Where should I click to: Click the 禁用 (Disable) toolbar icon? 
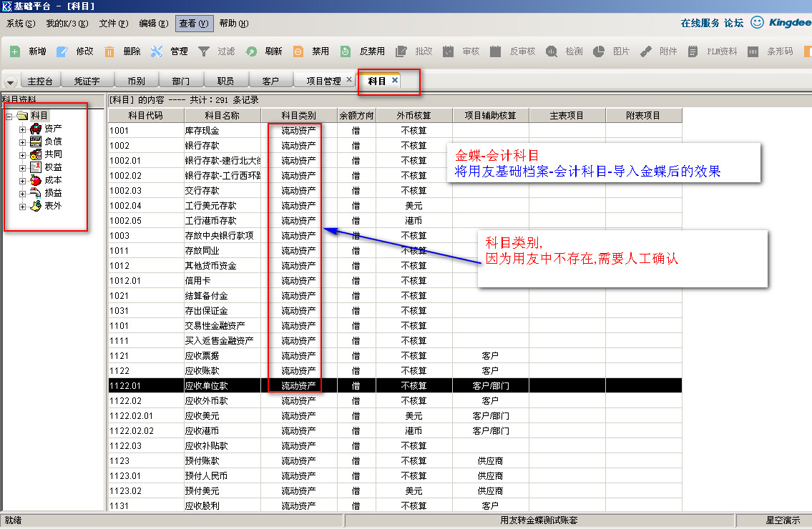coord(298,51)
